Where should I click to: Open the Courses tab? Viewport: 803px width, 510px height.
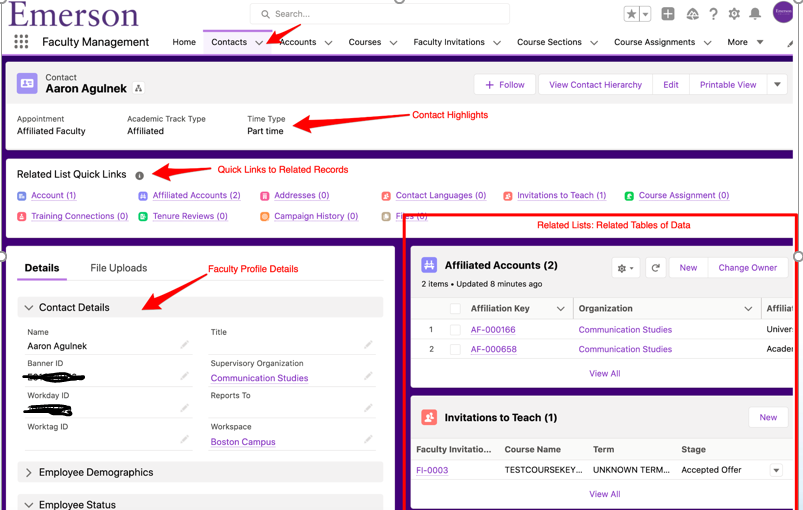(365, 42)
